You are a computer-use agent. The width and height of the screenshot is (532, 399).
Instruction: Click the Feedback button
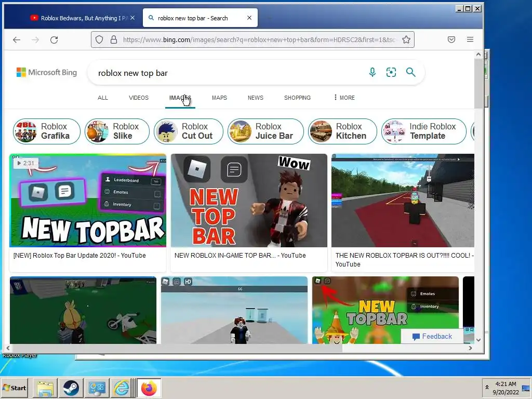pos(432,336)
